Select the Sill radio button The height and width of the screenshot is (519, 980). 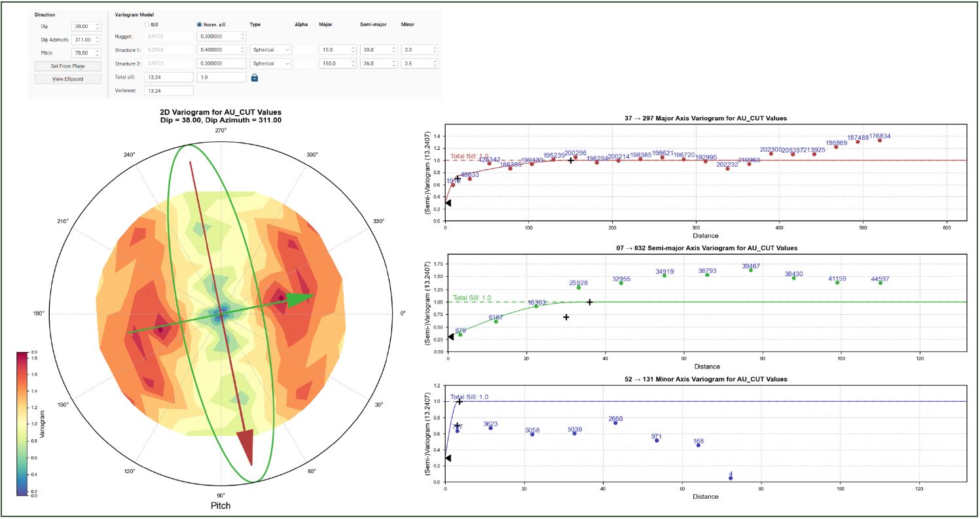click(x=147, y=24)
